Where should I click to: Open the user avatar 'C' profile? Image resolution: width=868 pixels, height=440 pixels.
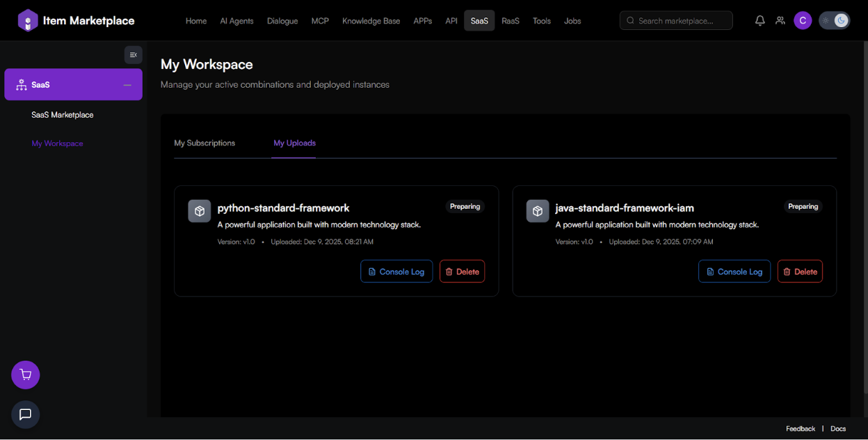pos(803,21)
